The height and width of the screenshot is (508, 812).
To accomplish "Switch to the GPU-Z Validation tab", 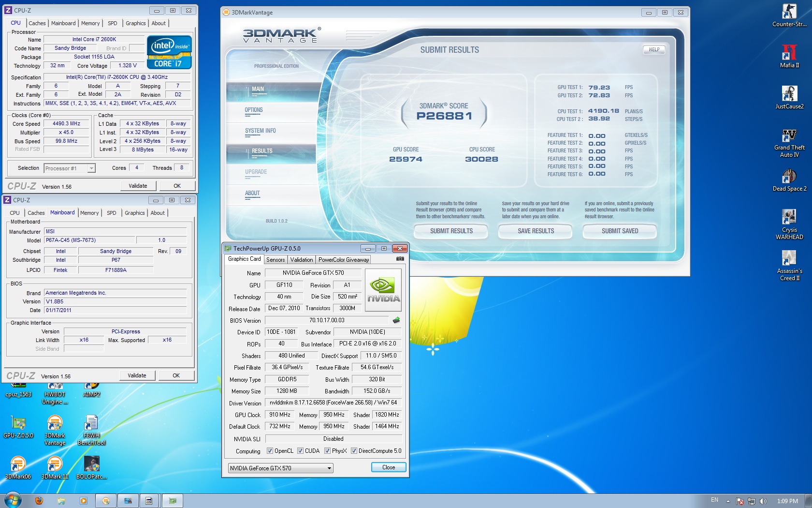I will 302,260.
